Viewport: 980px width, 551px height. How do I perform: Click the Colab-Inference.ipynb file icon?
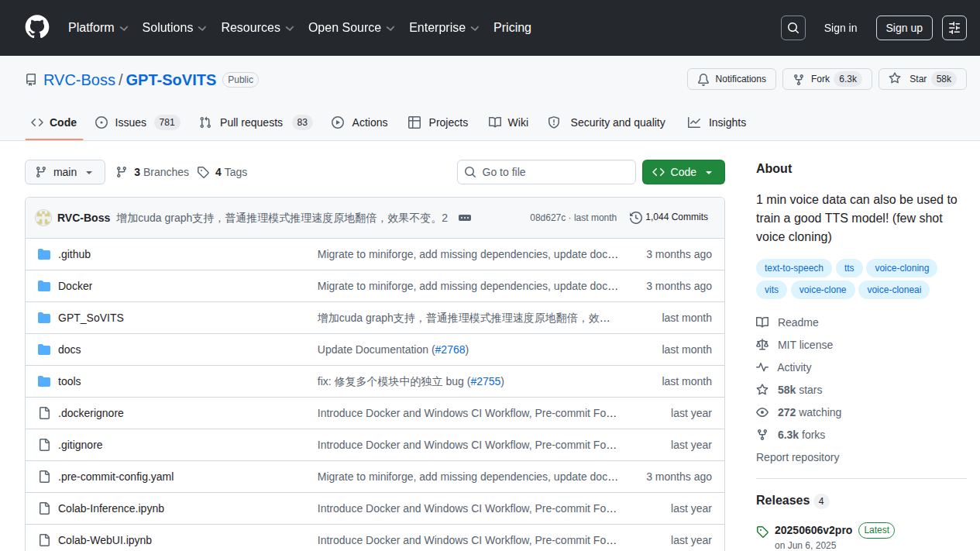(x=44, y=508)
